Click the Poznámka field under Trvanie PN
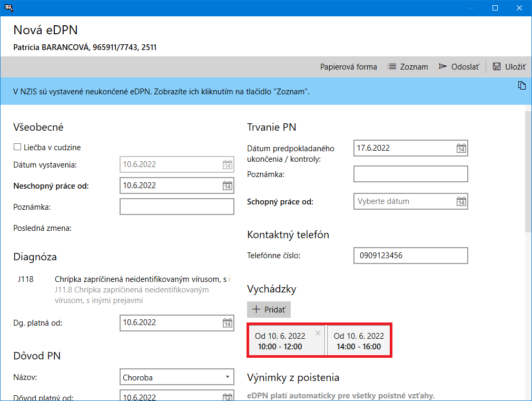 (x=410, y=174)
